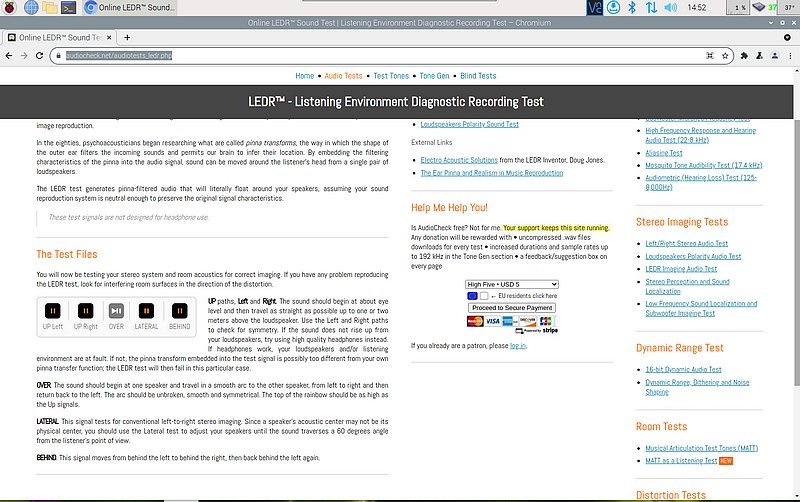Click the patron log in link
The width and height of the screenshot is (800, 502).
pos(517,345)
